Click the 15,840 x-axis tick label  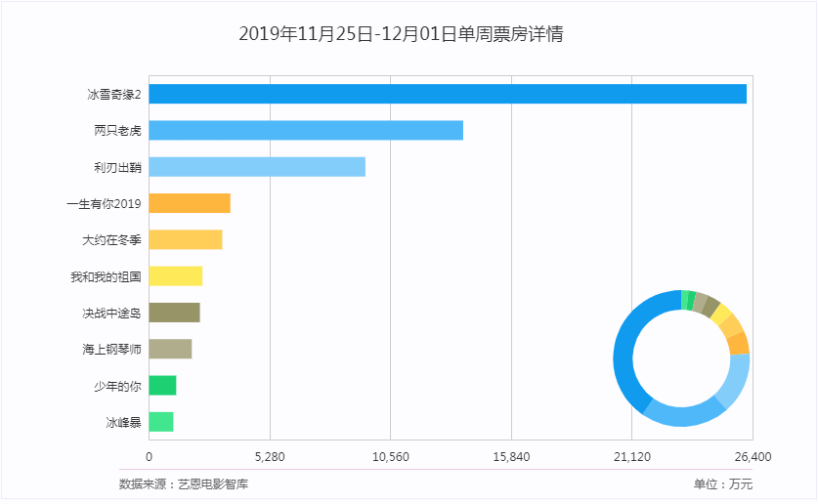pyautogui.click(x=511, y=457)
